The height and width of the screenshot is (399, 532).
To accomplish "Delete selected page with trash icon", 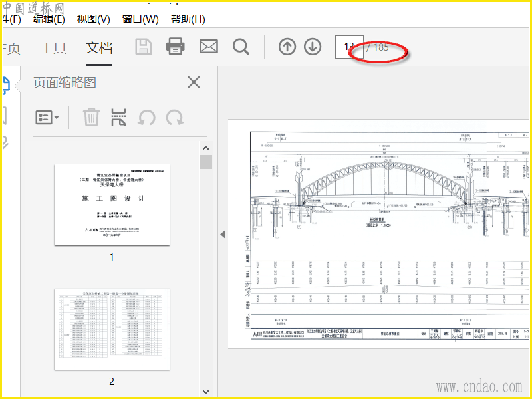I will coord(91,118).
